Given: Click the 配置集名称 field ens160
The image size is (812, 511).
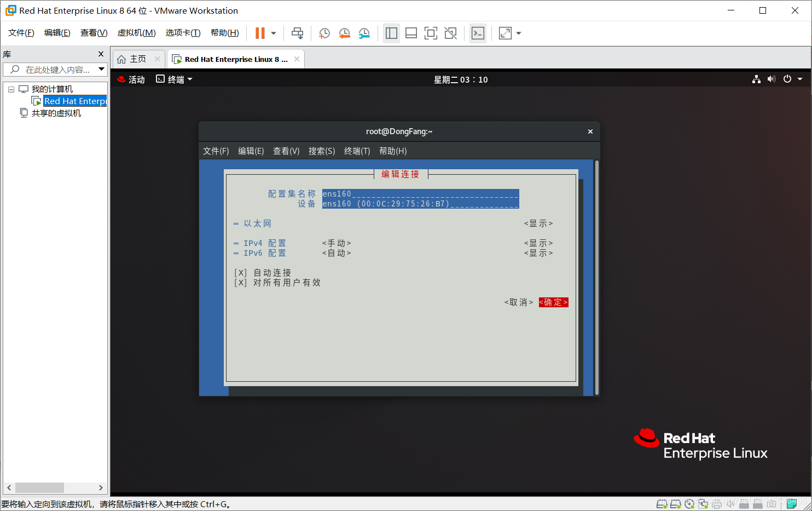Looking at the screenshot, I should pyautogui.click(x=420, y=194).
